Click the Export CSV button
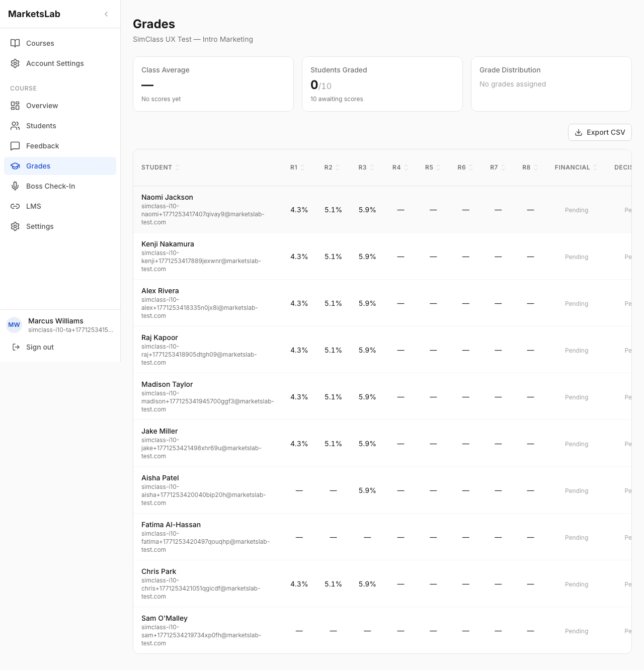 [600, 132]
